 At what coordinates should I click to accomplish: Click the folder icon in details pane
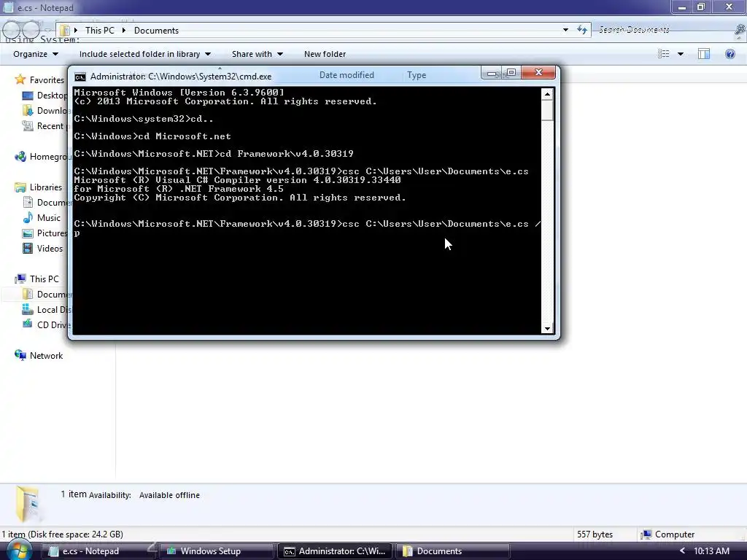coord(27,504)
